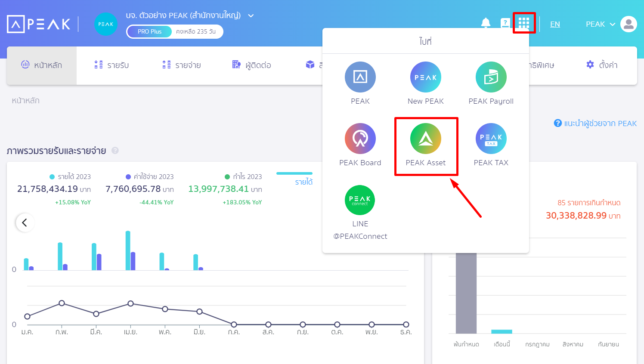Select the รายได้ chart tab
Viewport: 644px width, 364px height.
[303, 182]
